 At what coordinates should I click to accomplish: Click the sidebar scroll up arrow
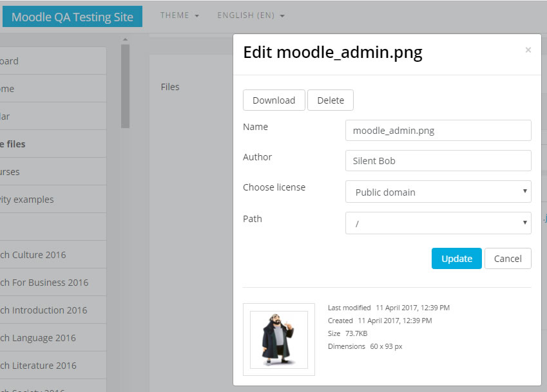click(125, 39)
